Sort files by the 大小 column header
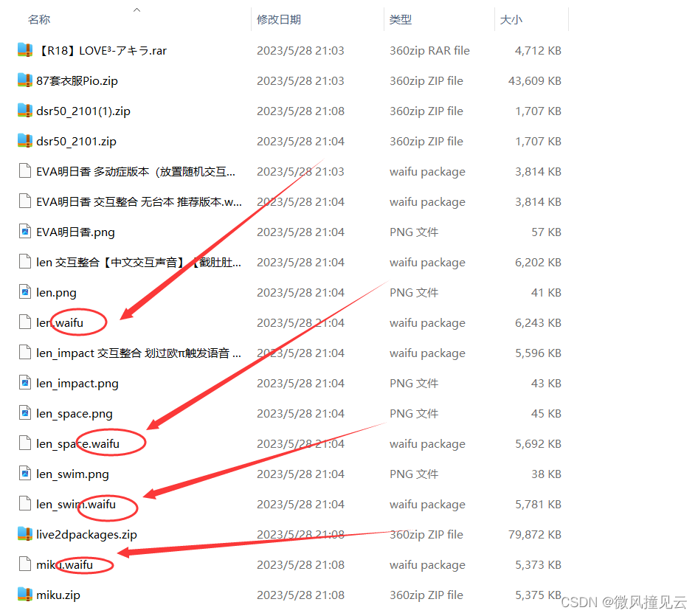The image size is (698, 616). [x=511, y=20]
